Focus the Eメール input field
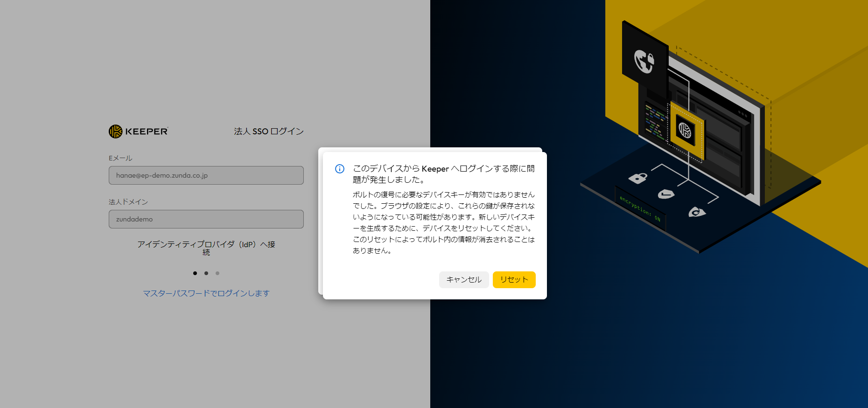This screenshot has height=408, width=868. tap(206, 175)
